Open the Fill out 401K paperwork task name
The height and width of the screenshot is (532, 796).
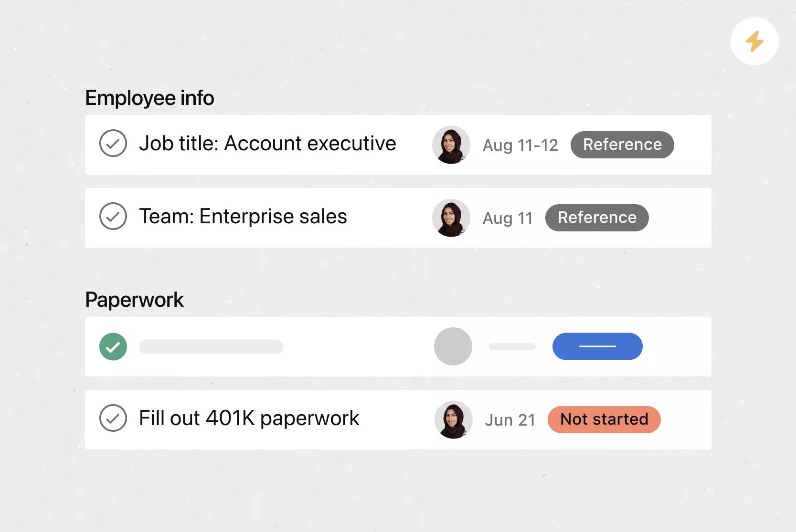point(249,418)
